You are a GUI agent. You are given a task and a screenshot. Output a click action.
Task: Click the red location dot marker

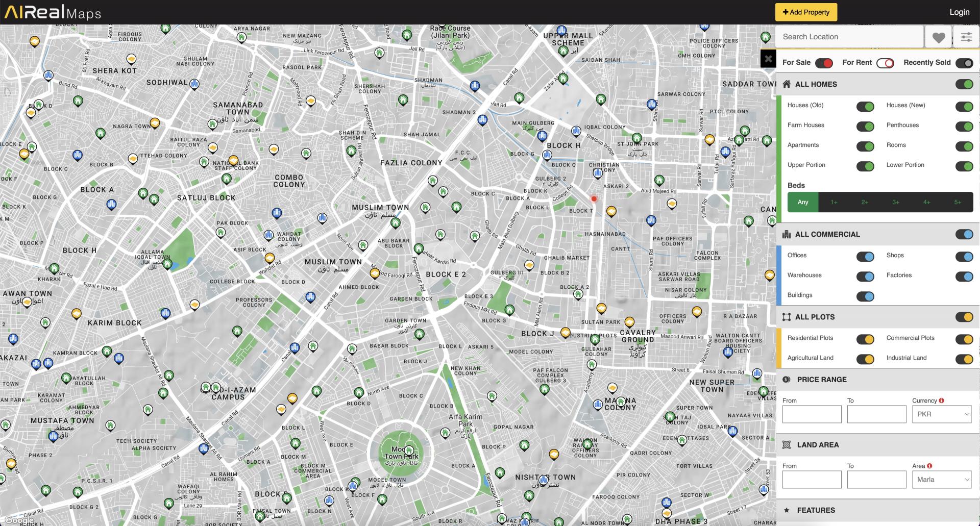tap(594, 199)
